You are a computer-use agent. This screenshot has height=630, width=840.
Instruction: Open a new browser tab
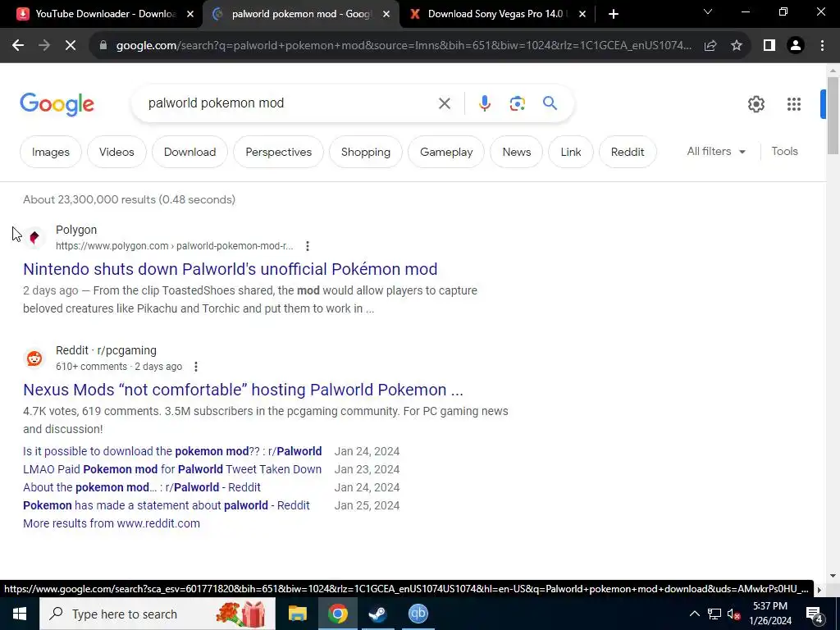(614, 14)
